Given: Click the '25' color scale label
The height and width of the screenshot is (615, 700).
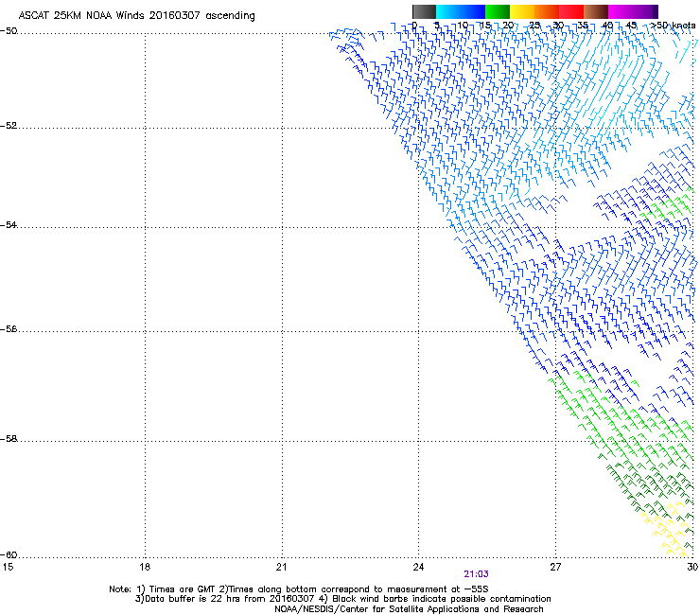Looking at the screenshot, I should [x=534, y=25].
